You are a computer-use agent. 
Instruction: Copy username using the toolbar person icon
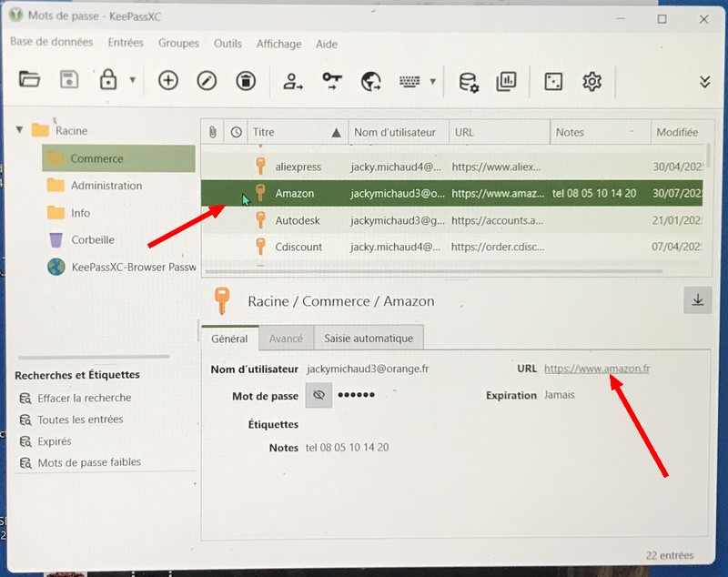coord(293,81)
